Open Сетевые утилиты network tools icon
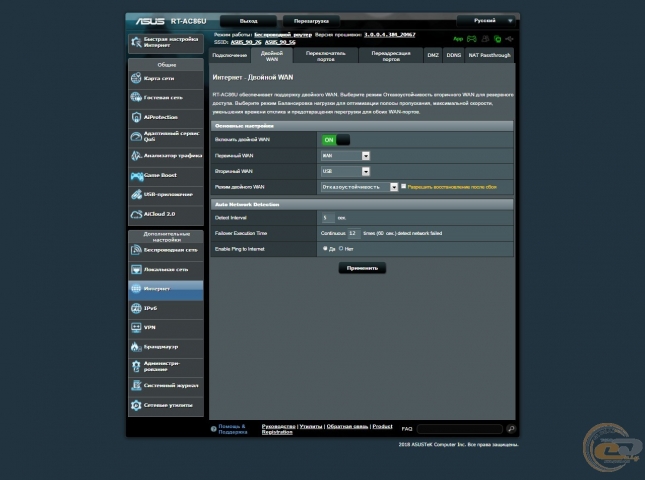Image resolution: width=645 pixels, height=480 pixels. (x=136, y=405)
